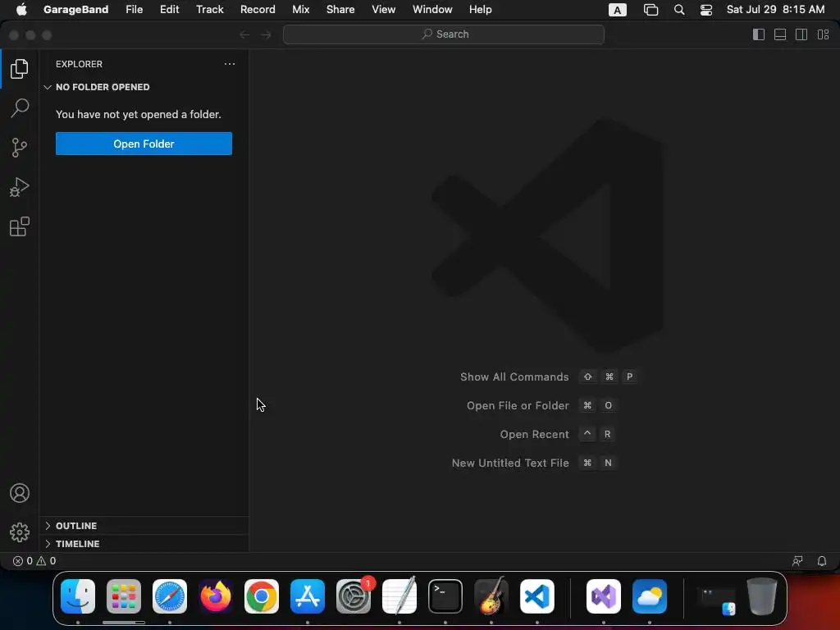Click the date and time in menu bar
Screen dimensions: 840x630
[x=775, y=10]
